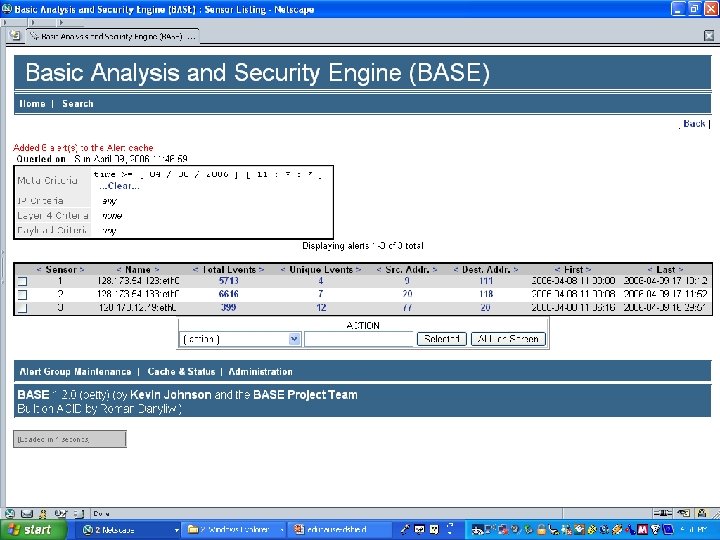Open total events 6646 for sensor 2
720x540 pixels.
click(x=229, y=294)
